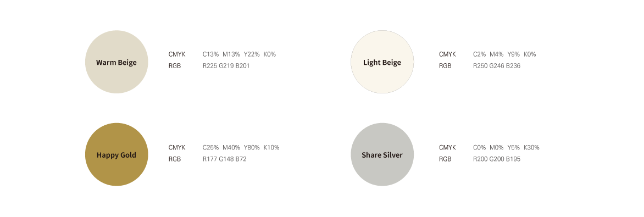The width and height of the screenshot is (644, 217).
Task: Select the Warm Beige color circle
Action: coord(116,62)
